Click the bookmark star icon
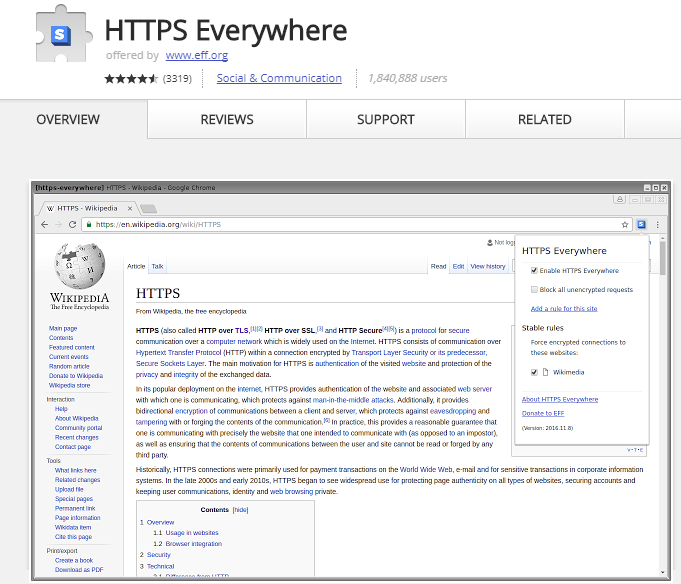This screenshot has width=681, height=584. point(625,224)
